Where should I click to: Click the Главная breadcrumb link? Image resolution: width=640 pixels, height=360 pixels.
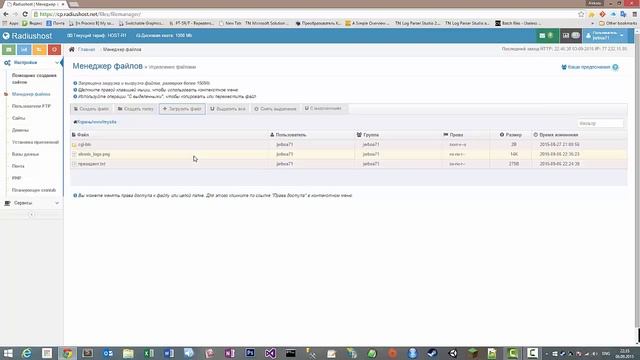coord(87,49)
